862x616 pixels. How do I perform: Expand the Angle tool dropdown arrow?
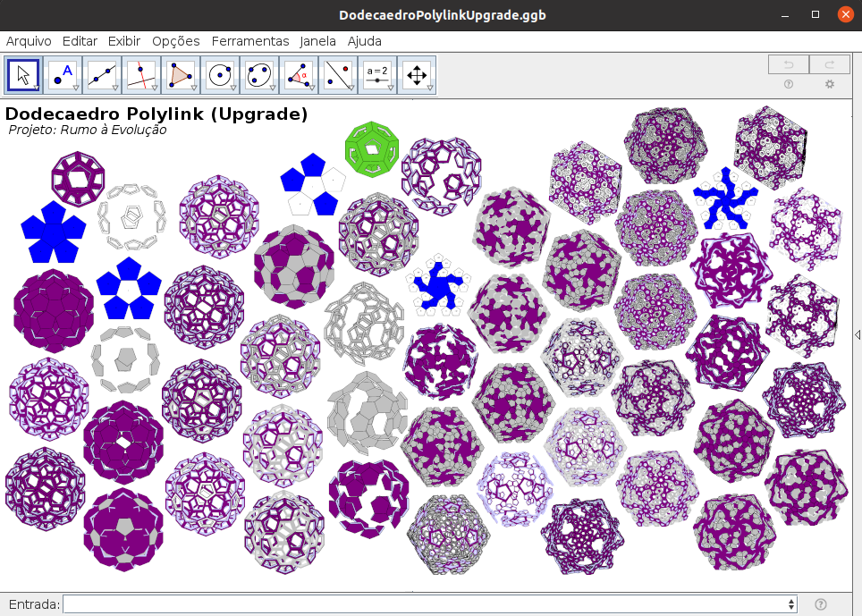(312, 88)
